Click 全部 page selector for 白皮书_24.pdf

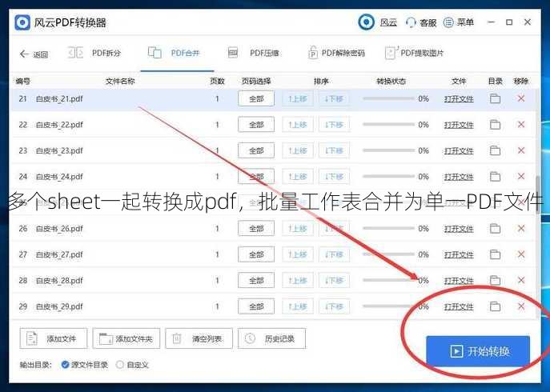tap(256, 177)
